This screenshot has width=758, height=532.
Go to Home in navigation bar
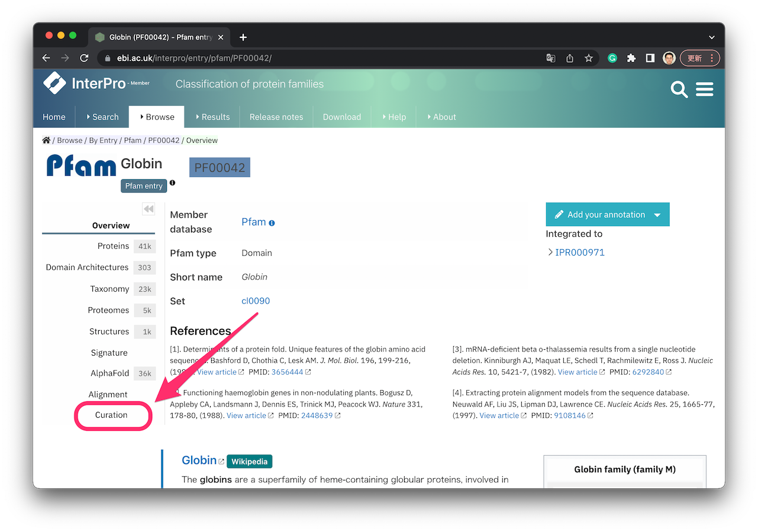[x=54, y=117]
